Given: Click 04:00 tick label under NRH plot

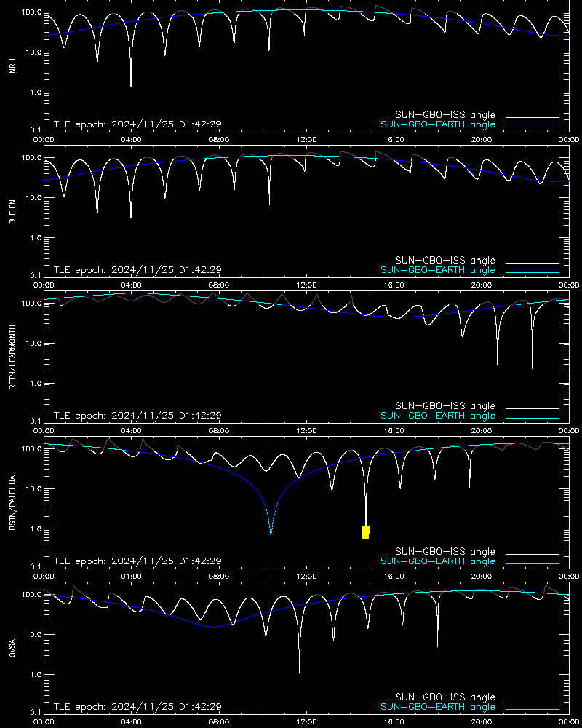Looking at the screenshot, I should pyautogui.click(x=132, y=139).
